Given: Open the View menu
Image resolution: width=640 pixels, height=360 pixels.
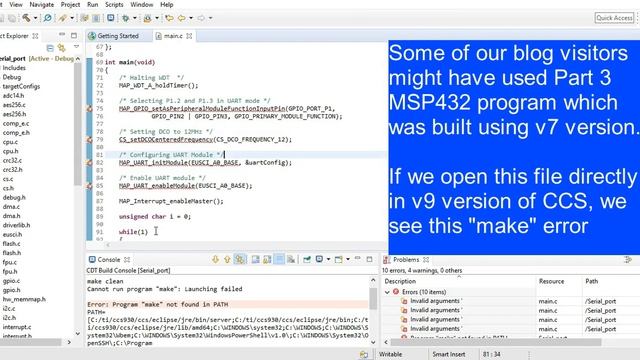Looking at the screenshot, I should 16,4.
